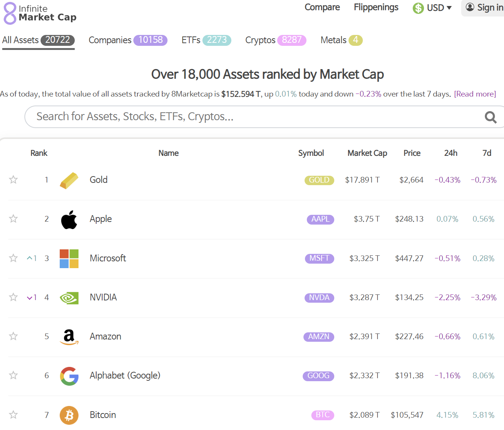This screenshot has width=504, height=430.
Task: Open the Flippenings page
Action: [x=376, y=7]
